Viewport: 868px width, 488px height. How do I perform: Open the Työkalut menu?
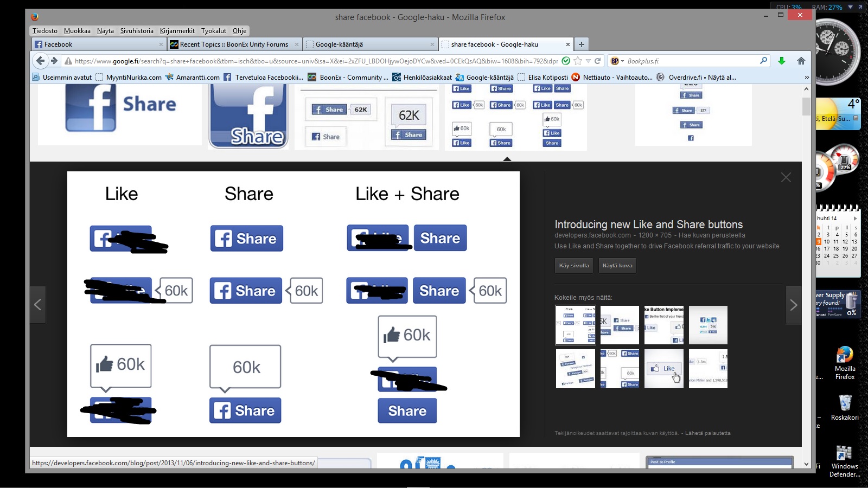[214, 31]
